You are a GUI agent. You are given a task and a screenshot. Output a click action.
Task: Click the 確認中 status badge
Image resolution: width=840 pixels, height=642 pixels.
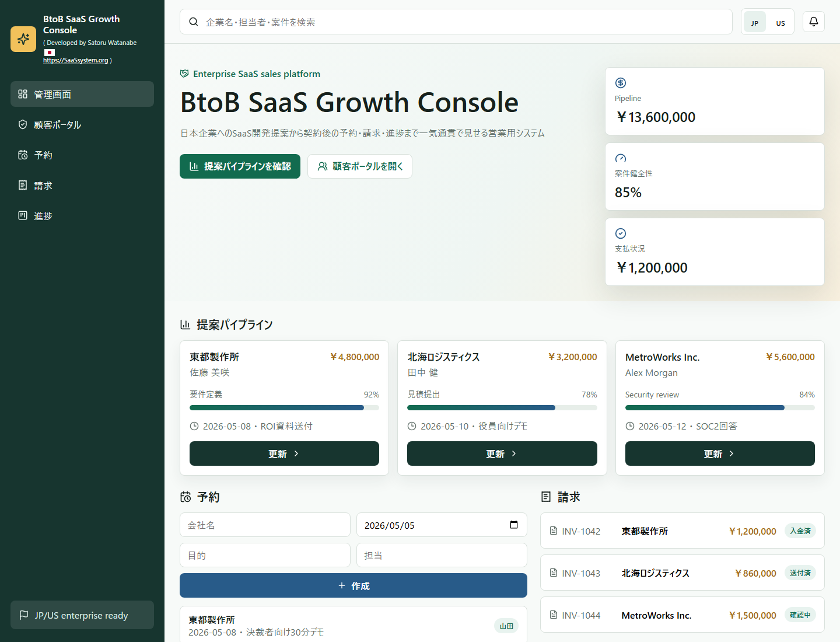click(x=800, y=615)
